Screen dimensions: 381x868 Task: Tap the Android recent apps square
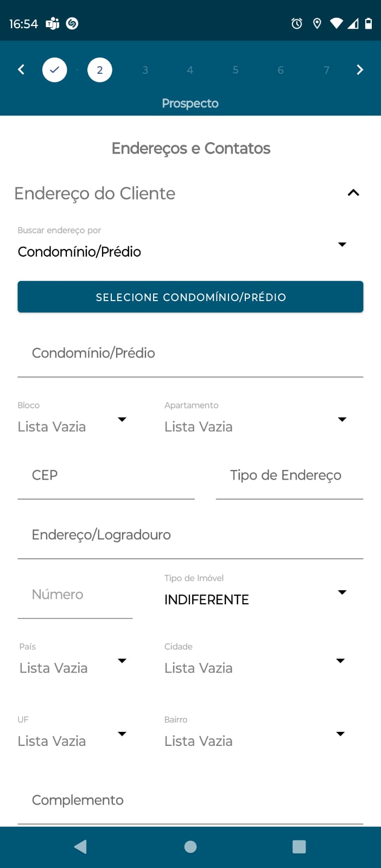point(299,847)
